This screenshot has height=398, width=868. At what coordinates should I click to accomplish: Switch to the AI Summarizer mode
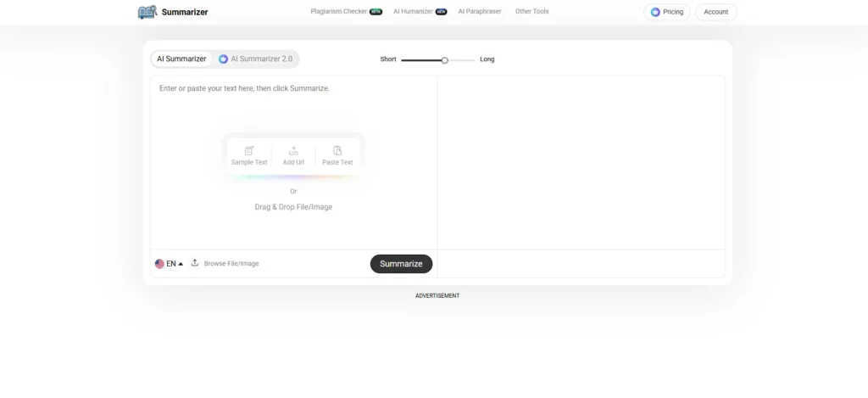click(x=181, y=59)
